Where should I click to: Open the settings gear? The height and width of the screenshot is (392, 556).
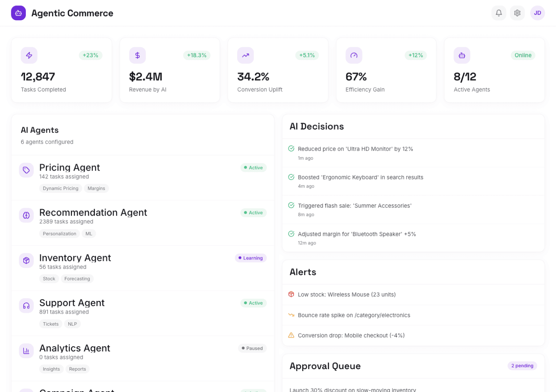[x=517, y=13]
